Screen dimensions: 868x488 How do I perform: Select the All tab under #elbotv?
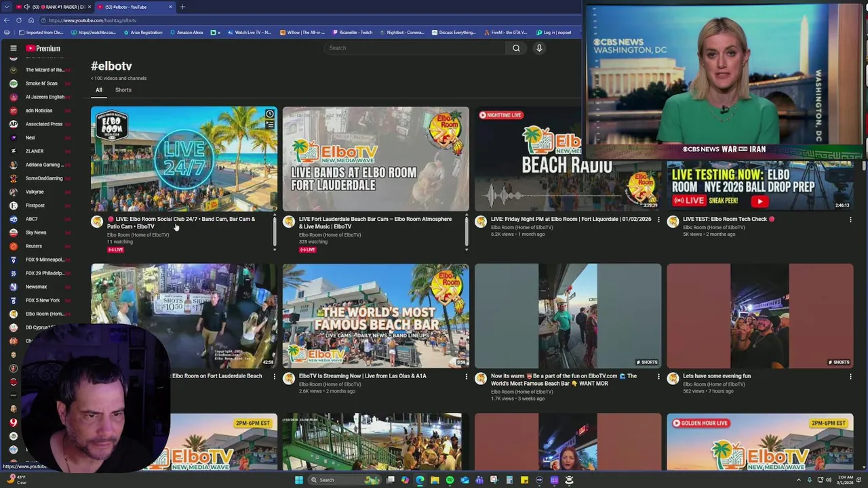[x=99, y=90]
